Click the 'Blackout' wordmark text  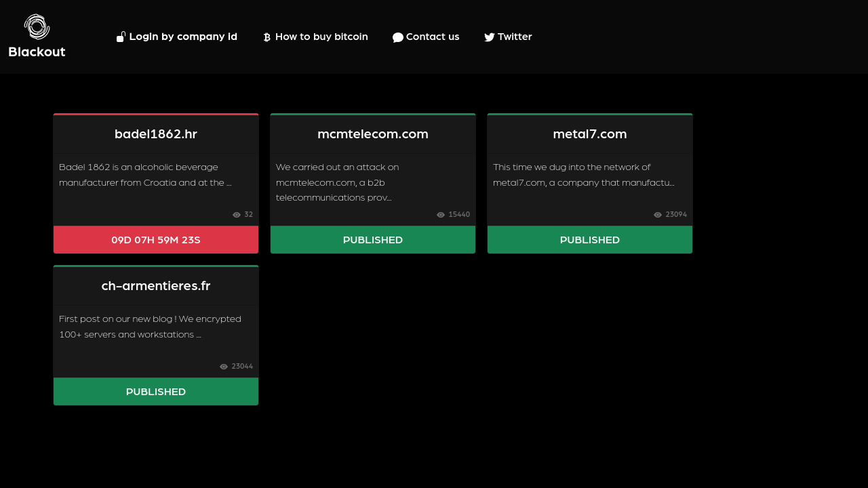pos(37,52)
